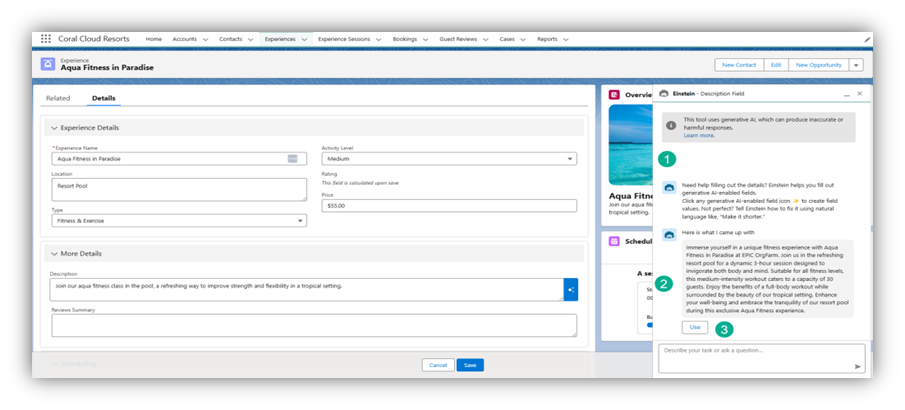Click the Einstein 'Describe your task' input box
Screen dimensions: 905x410
pyautogui.click(x=762, y=359)
